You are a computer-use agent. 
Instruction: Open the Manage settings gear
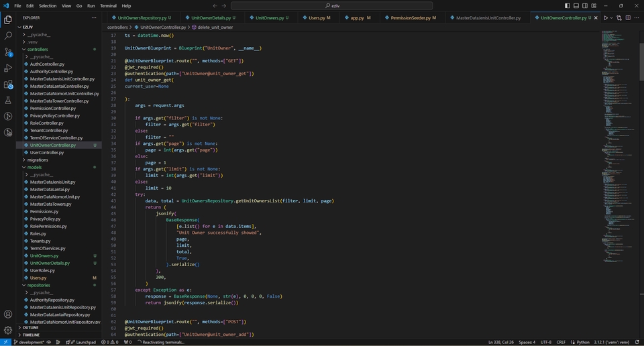click(8, 330)
